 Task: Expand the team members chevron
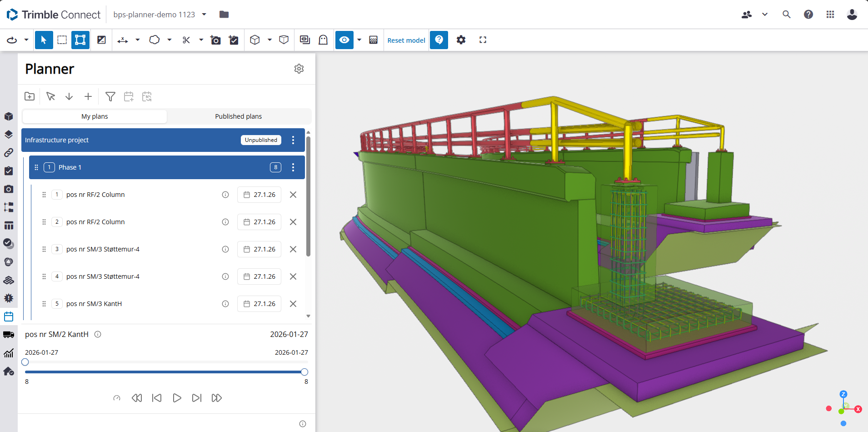click(x=765, y=15)
